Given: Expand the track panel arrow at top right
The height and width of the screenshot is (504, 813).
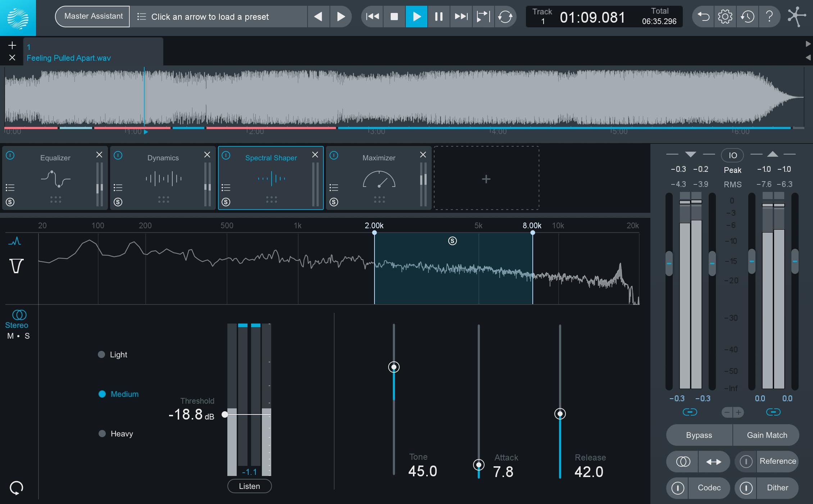Looking at the screenshot, I should tap(808, 44).
